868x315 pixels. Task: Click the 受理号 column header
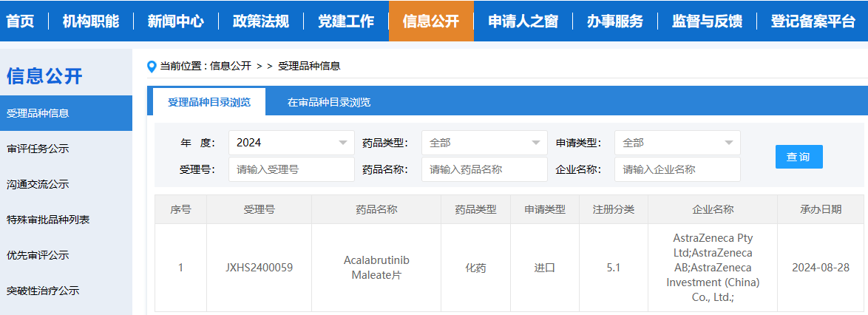259,210
